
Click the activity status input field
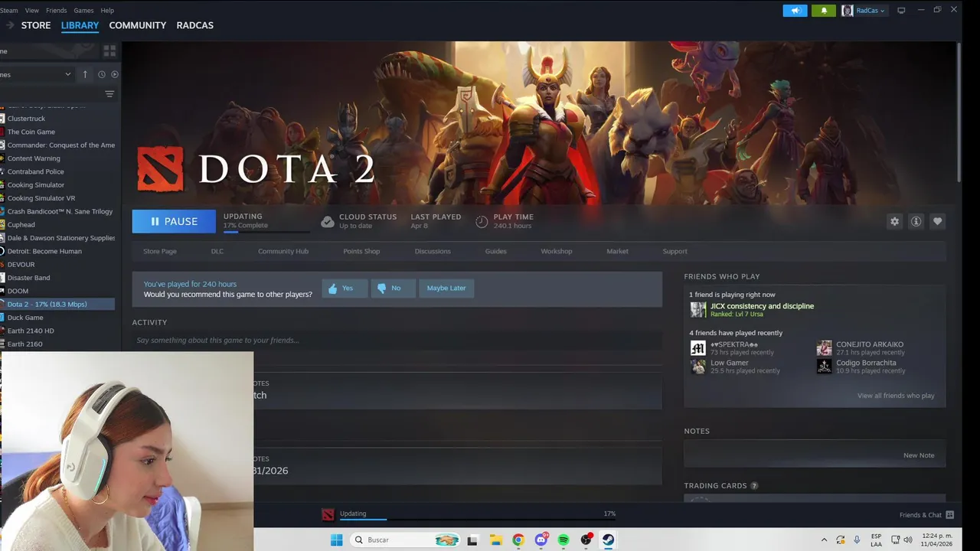pyautogui.click(x=397, y=340)
